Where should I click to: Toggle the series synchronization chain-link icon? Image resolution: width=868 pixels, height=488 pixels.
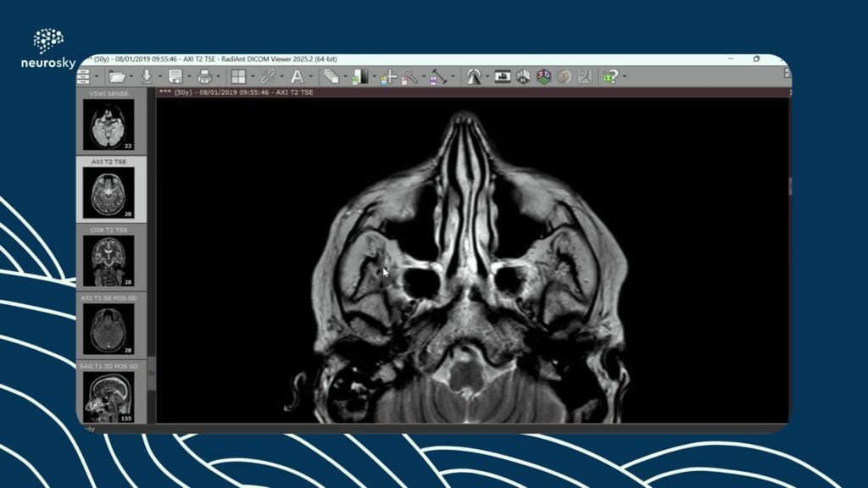(x=267, y=77)
